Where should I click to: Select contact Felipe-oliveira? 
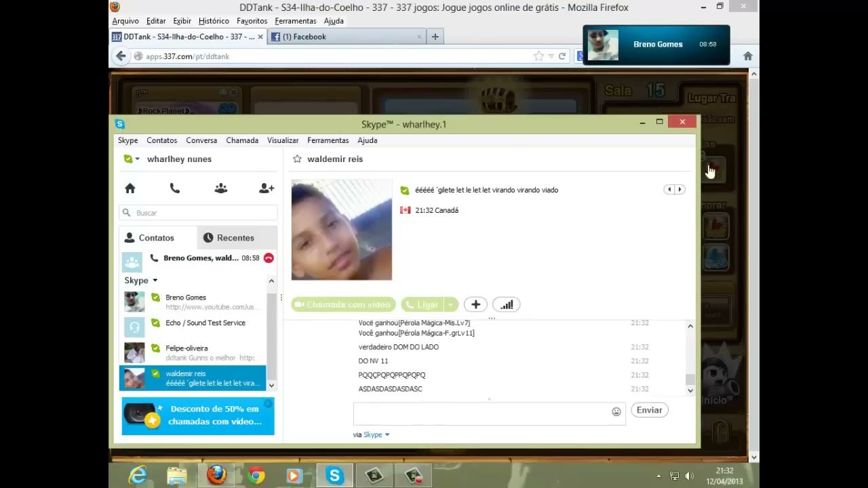193,352
